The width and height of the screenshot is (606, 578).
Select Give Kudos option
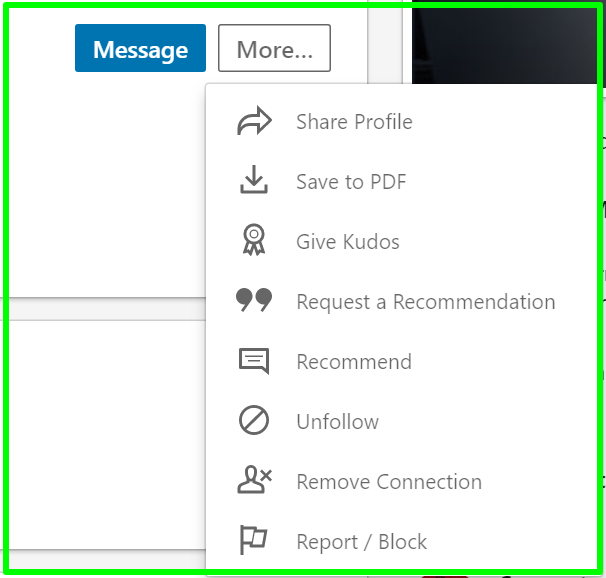click(x=348, y=242)
